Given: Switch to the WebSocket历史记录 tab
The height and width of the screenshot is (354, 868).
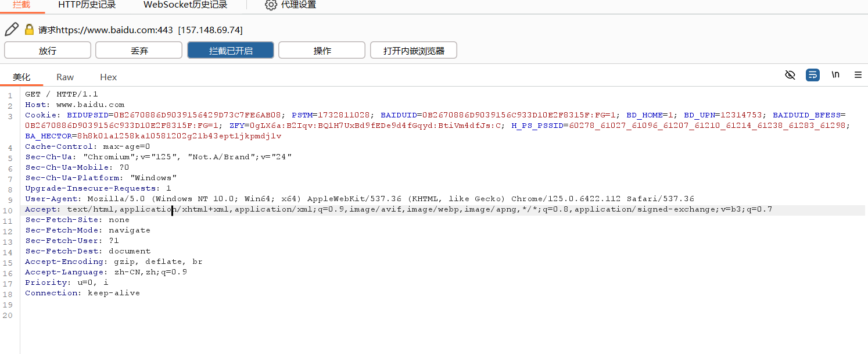Looking at the screenshot, I should click(x=185, y=5).
